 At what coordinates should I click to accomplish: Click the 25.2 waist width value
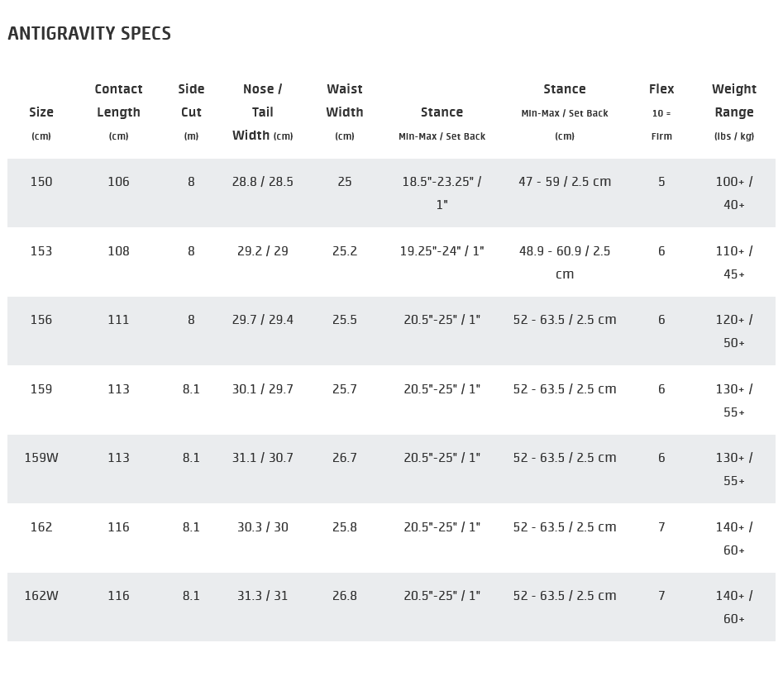(x=345, y=251)
